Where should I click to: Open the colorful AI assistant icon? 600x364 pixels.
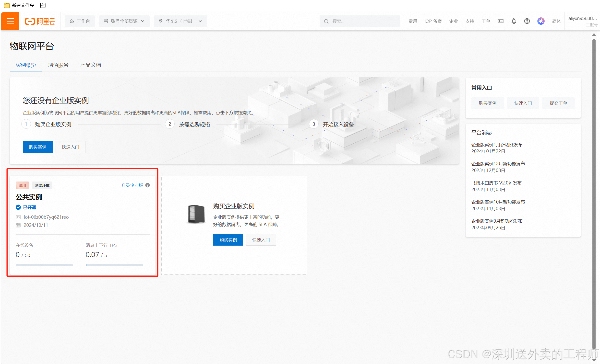click(541, 21)
